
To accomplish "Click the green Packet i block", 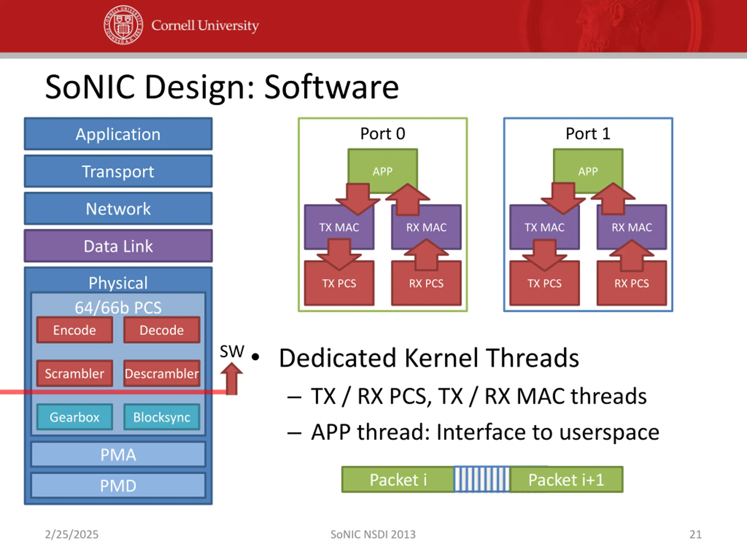I will point(398,479).
